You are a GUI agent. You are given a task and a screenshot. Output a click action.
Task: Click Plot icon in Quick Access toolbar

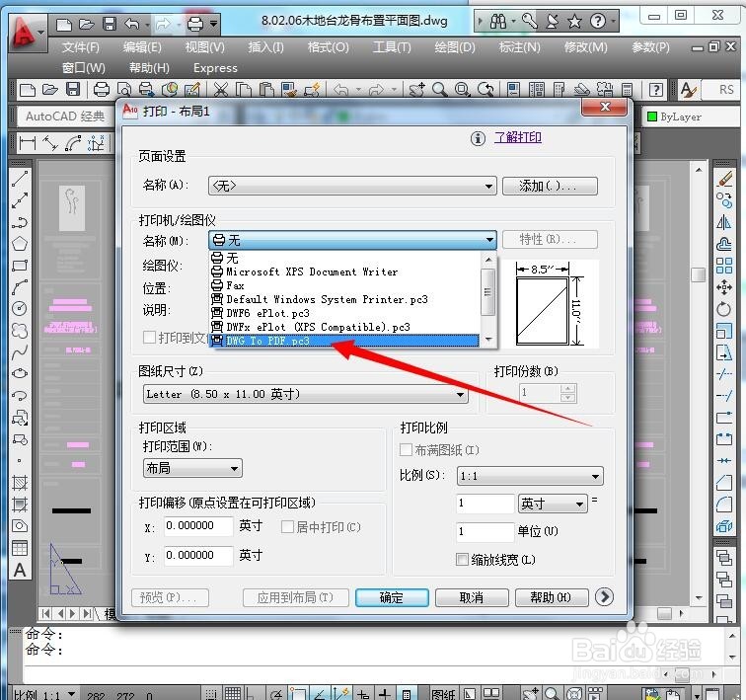[195, 24]
